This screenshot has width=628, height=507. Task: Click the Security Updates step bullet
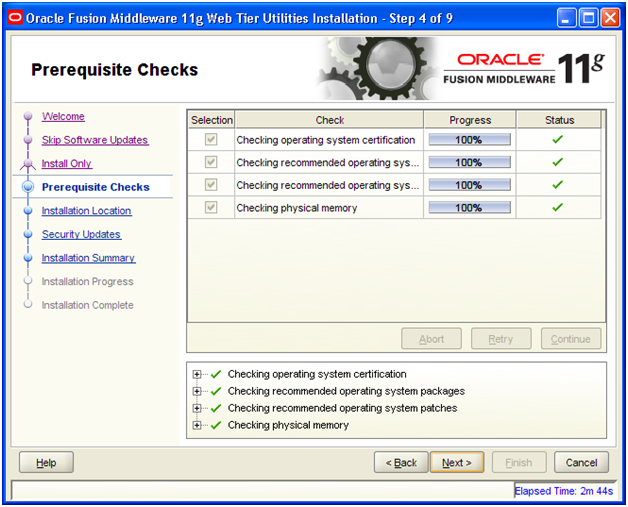coord(28,234)
